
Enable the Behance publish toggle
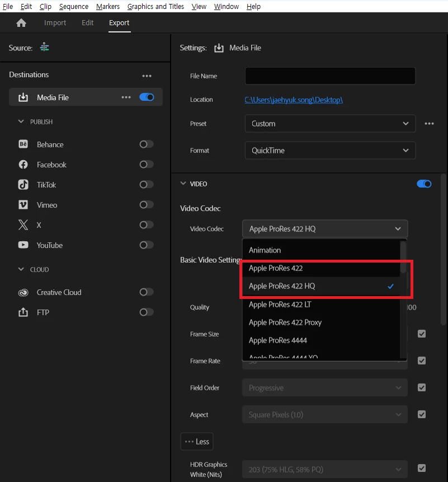[x=147, y=144]
